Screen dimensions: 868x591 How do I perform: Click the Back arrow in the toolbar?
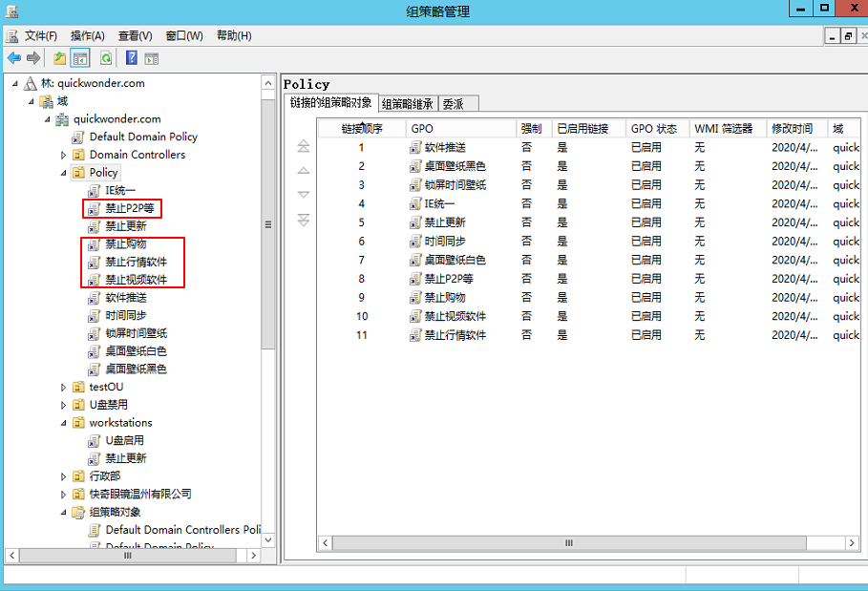pos(13,58)
